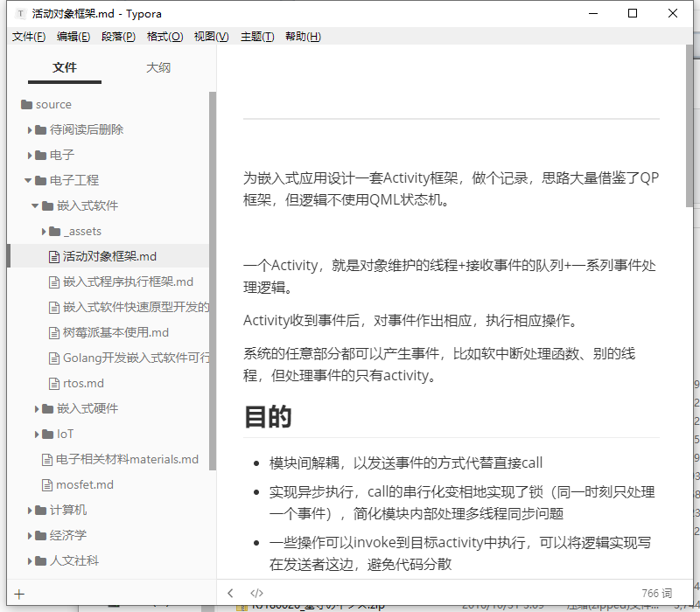
Task: Open 树莓派基本使用.md file
Action: [115, 333]
